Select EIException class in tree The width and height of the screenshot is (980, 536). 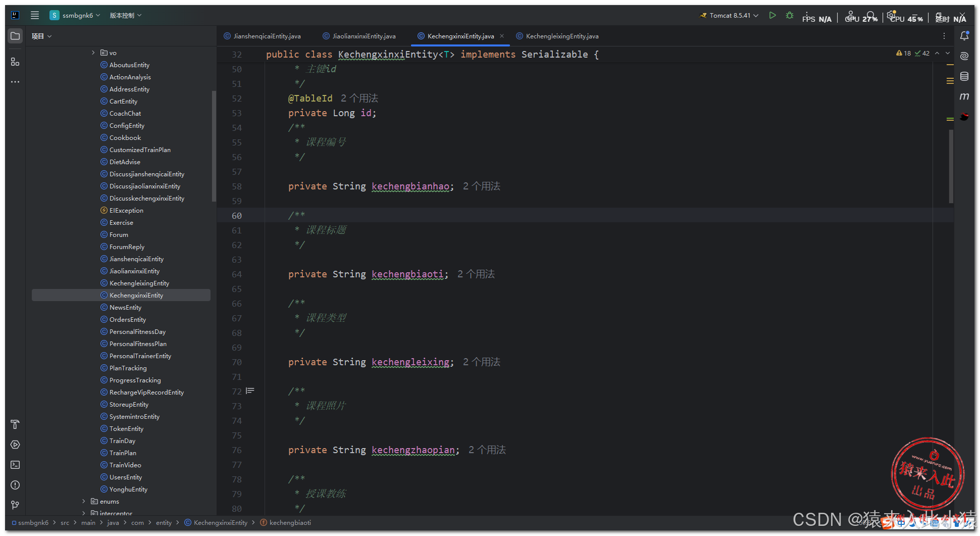coord(126,210)
